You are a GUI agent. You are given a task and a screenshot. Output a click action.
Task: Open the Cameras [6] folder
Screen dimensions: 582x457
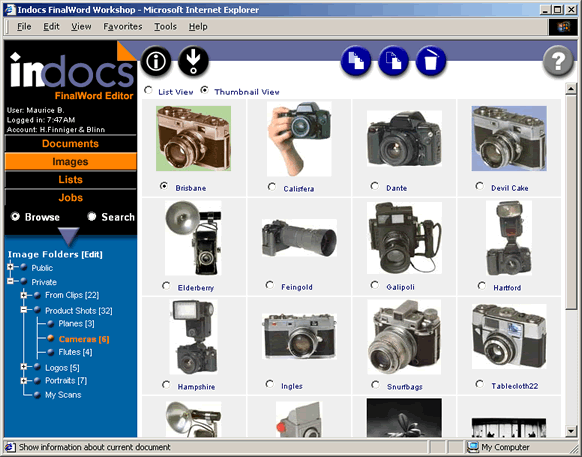[84, 339]
